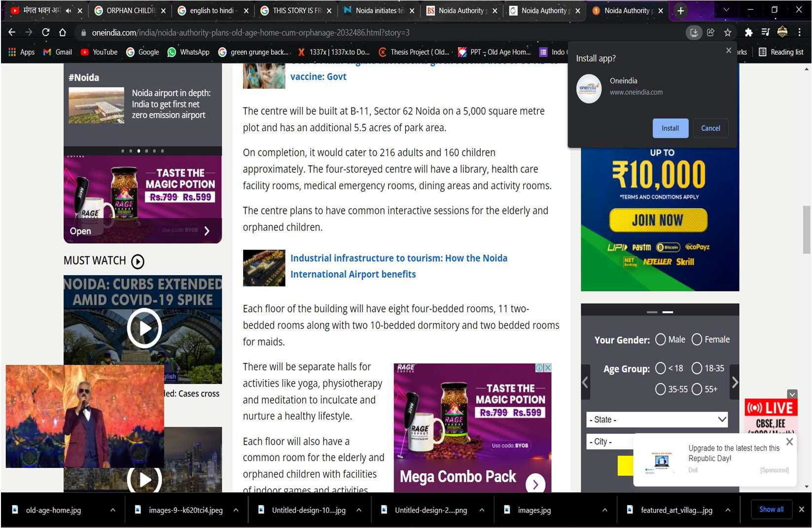Show previous slide in gender survey widget
This screenshot has height=528, width=812.
[585, 382]
